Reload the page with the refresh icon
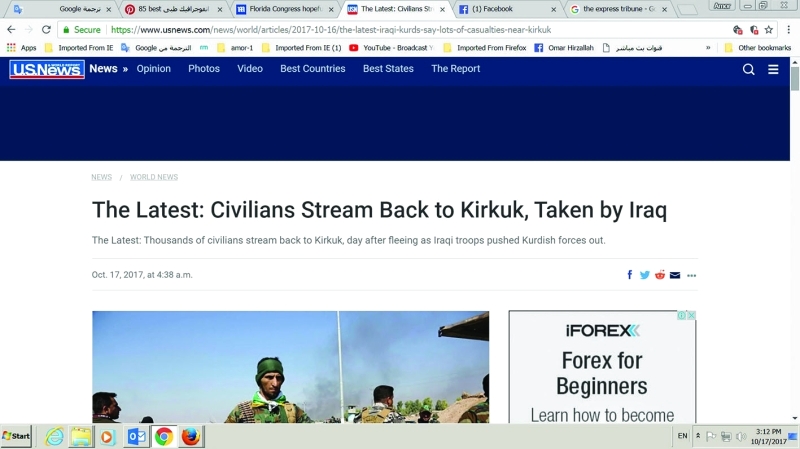The height and width of the screenshot is (449, 800). click(46, 30)
